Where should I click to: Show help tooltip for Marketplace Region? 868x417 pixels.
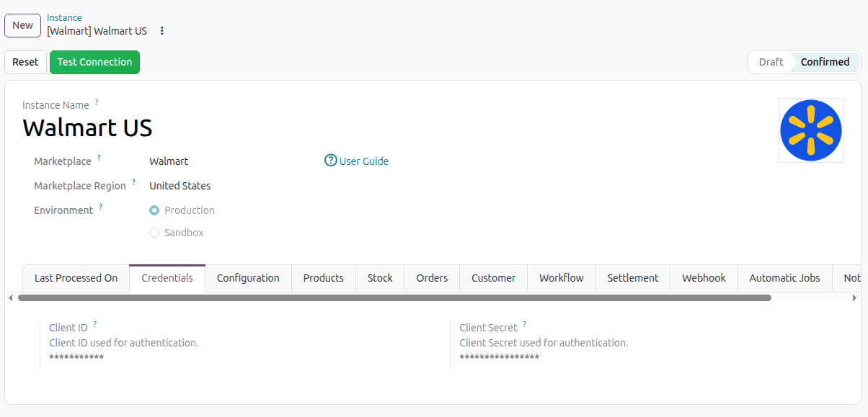pyautogui.click(x=133, y=182)
